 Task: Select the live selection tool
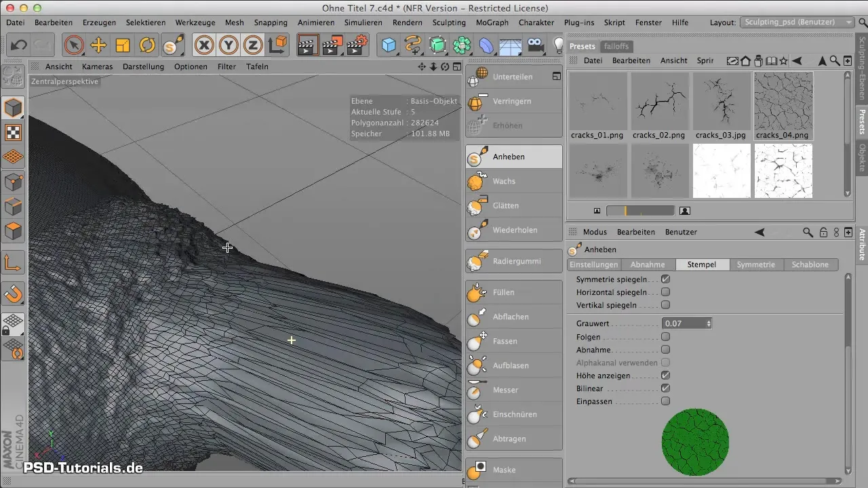click(x=74, y=45)
